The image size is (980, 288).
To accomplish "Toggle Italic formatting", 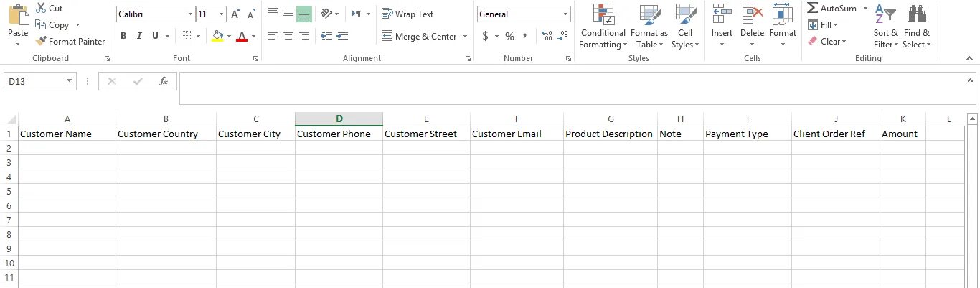I will [140, 36].
